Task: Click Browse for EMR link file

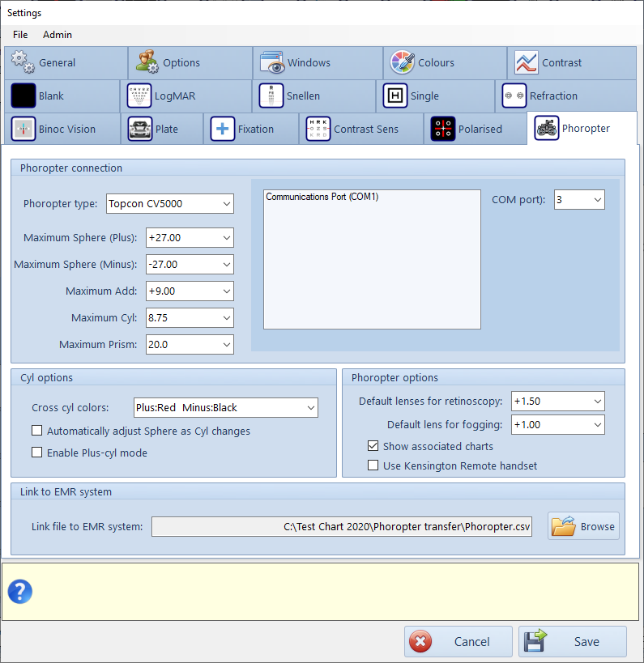Action: [583, 526]
